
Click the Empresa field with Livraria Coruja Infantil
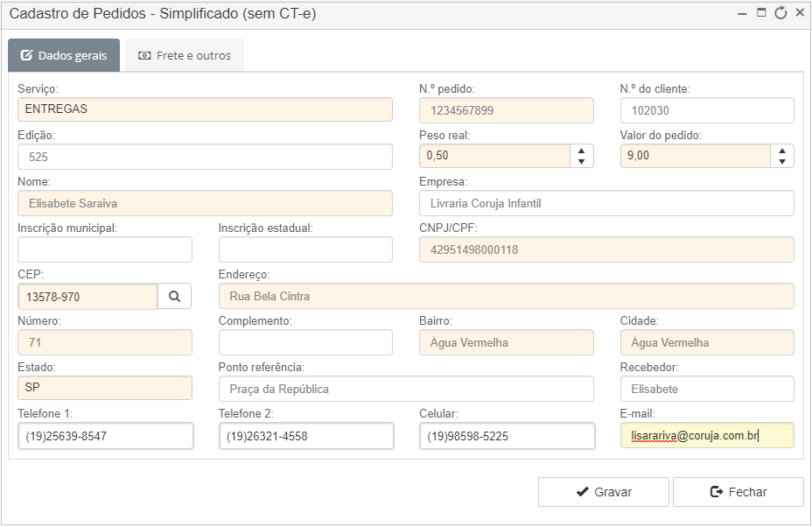click(x=606, y=203)
